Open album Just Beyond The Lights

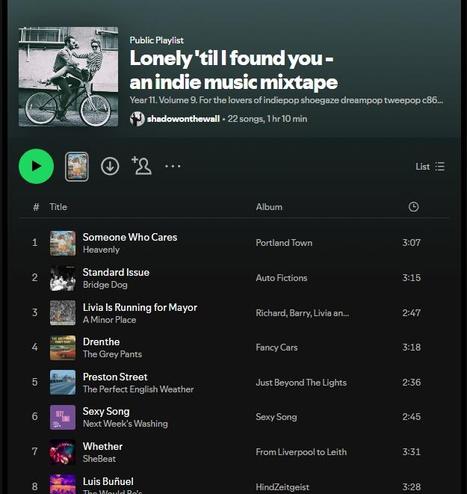[x=301, y=383]
